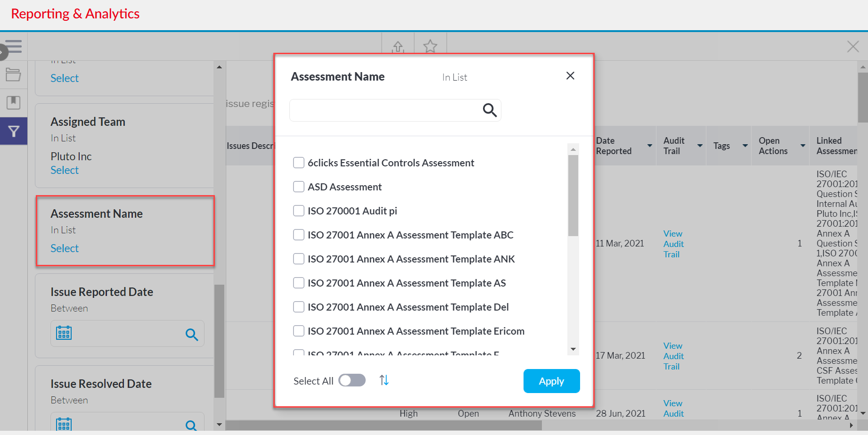Check 6clicks Essential Controls Assessment
This screenshot has height=435, width=868.
299,163
